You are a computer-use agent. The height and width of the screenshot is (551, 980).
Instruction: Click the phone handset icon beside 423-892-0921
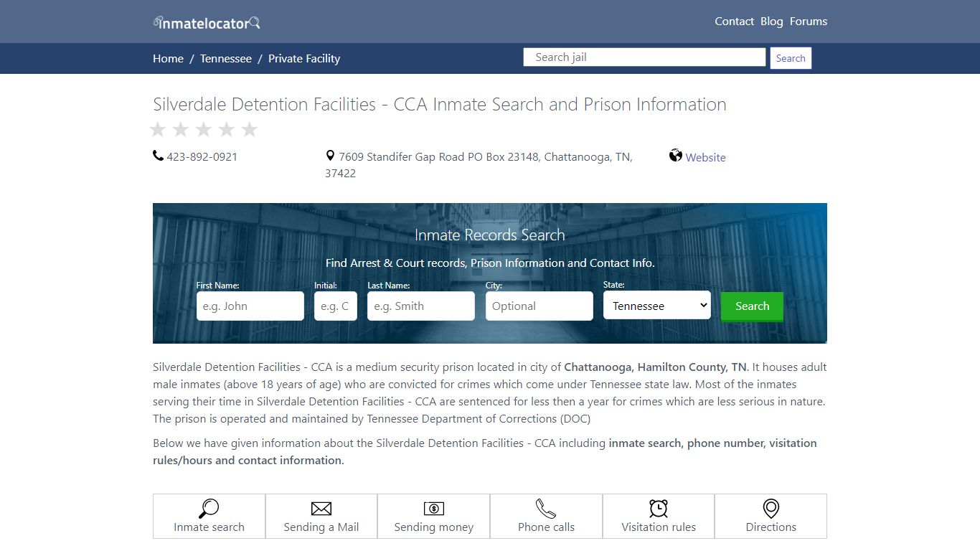158,156
